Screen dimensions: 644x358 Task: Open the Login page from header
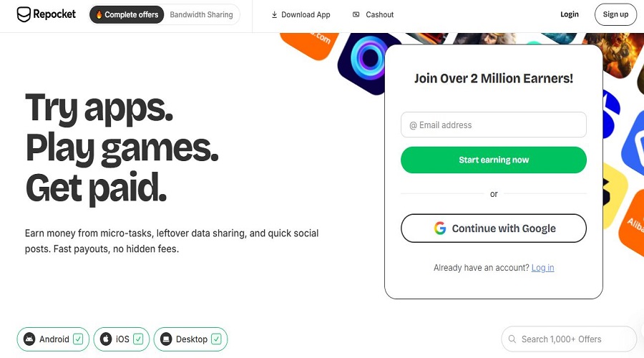point(570,14)
